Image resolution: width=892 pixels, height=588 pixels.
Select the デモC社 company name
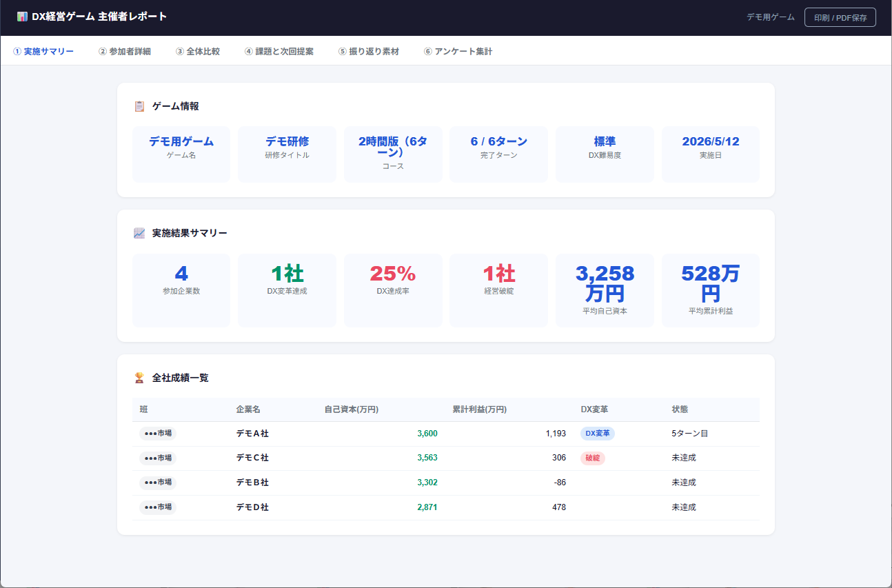click(252, 458)
